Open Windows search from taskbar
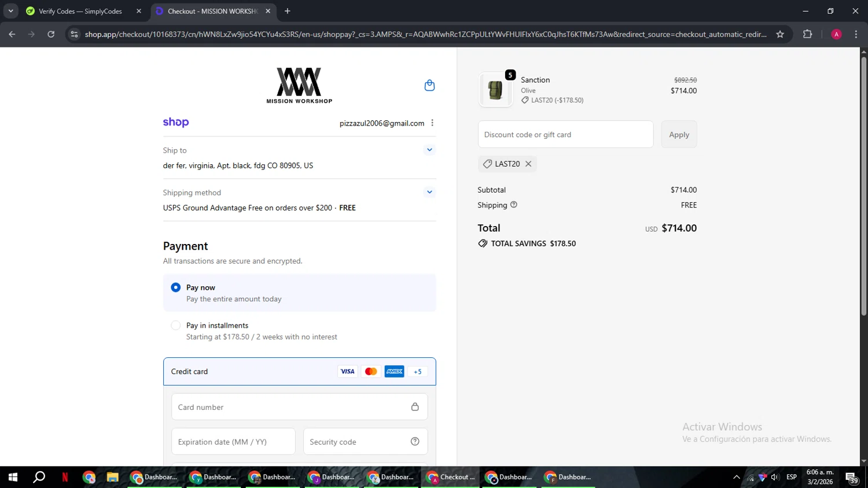Screen dimensions: 868x488 tap(39, 477)
